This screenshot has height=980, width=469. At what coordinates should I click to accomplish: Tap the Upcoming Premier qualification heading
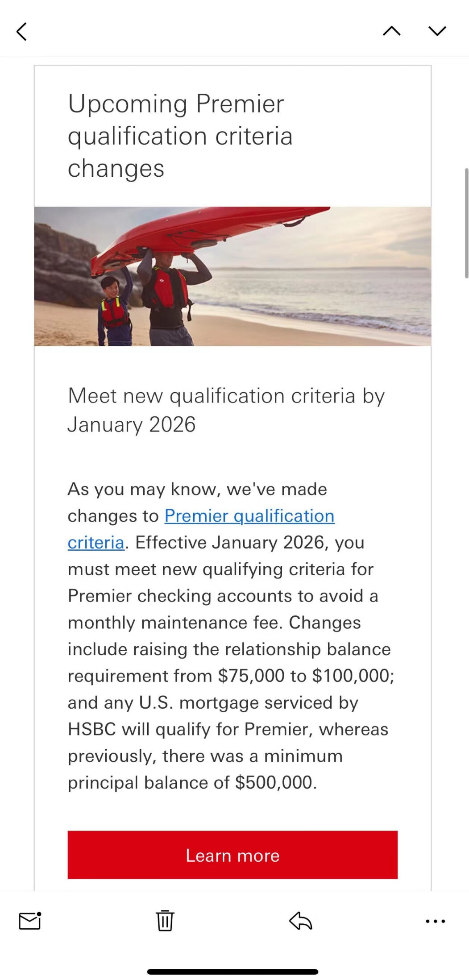(180, 136)
